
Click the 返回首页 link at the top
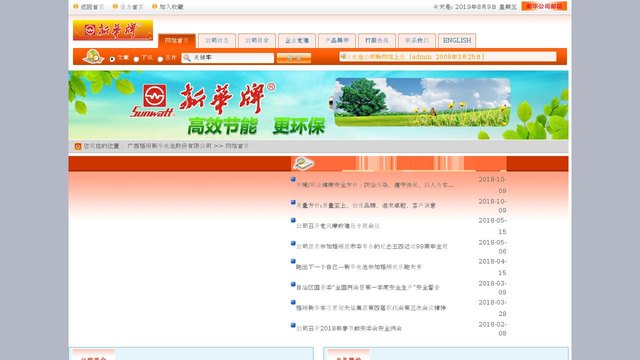pos(92,7)
